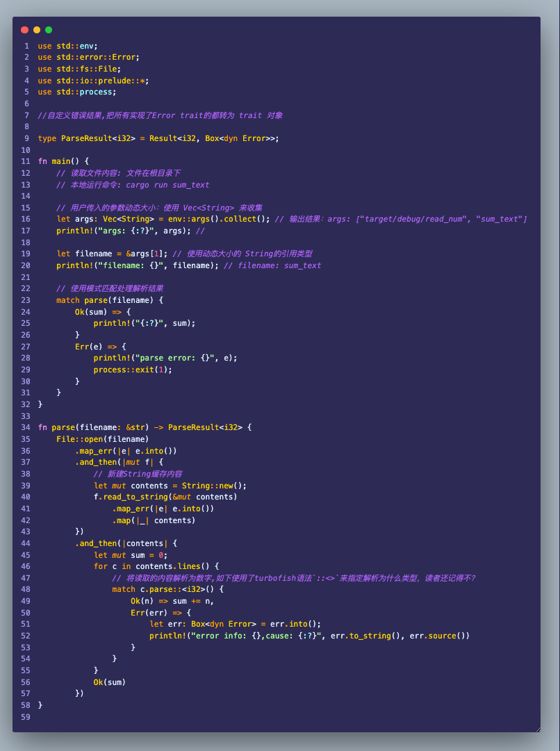Click 'let err: Box<dyn Error> = err.into();' line
This screenshot has width=560, height=751.
click(236, 625)
